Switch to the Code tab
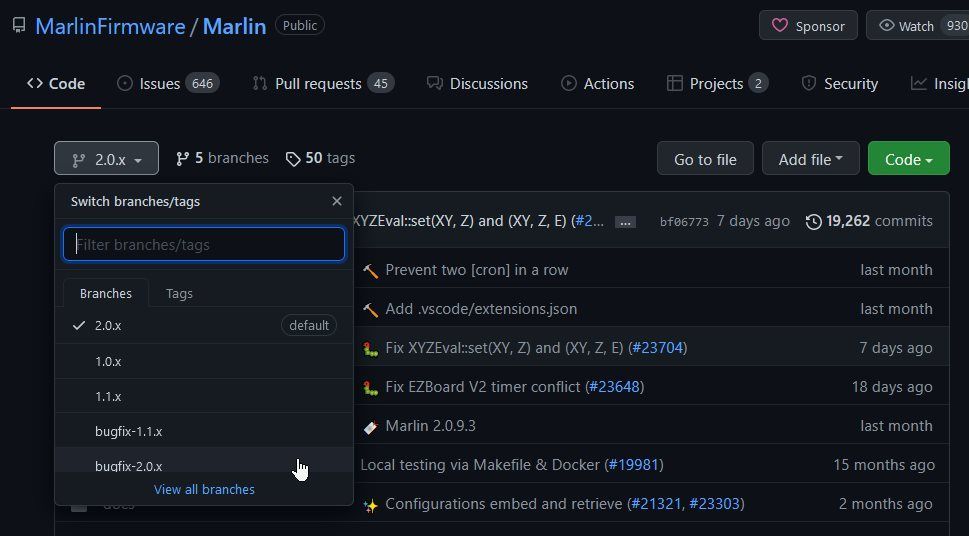 [x=56, y=83]
